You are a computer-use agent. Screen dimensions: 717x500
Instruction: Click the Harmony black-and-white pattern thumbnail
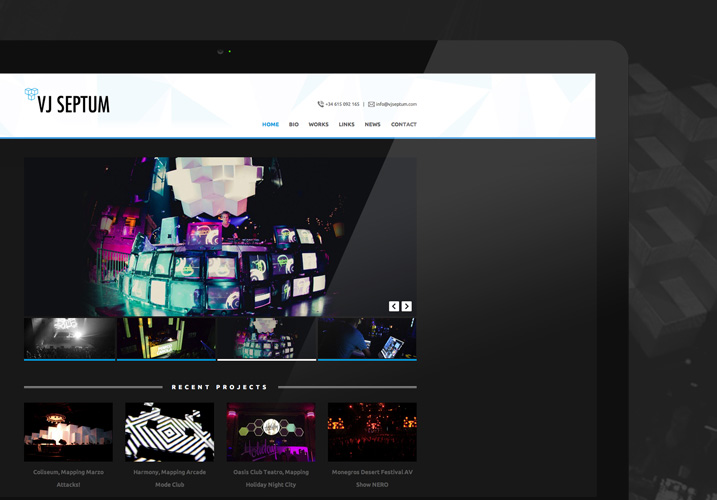coord(169,432)
